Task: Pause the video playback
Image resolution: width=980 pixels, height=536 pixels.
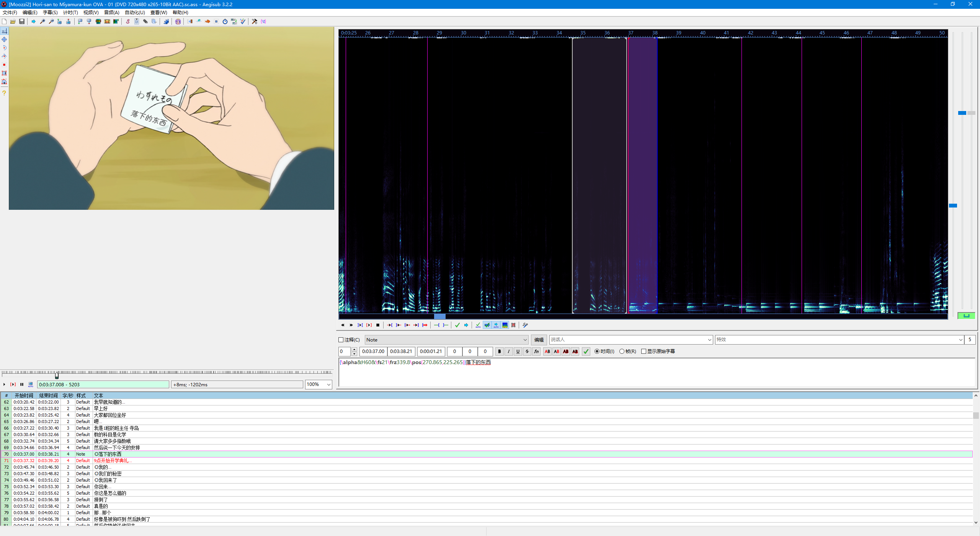Action: pyautogui.click(x=22, y=384)
